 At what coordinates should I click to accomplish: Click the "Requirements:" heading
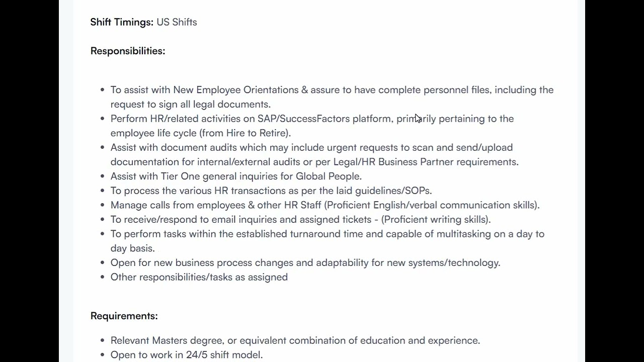tap(124, 316)
